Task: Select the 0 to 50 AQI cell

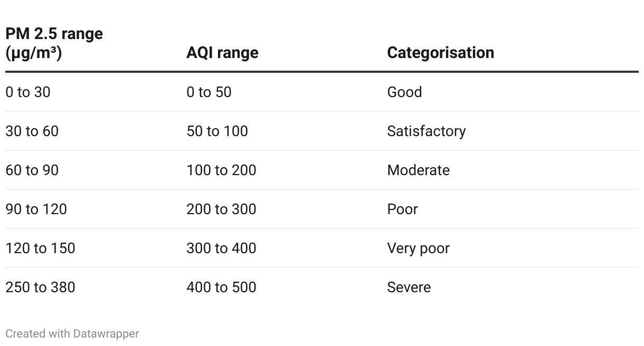Action: [209, 92]
